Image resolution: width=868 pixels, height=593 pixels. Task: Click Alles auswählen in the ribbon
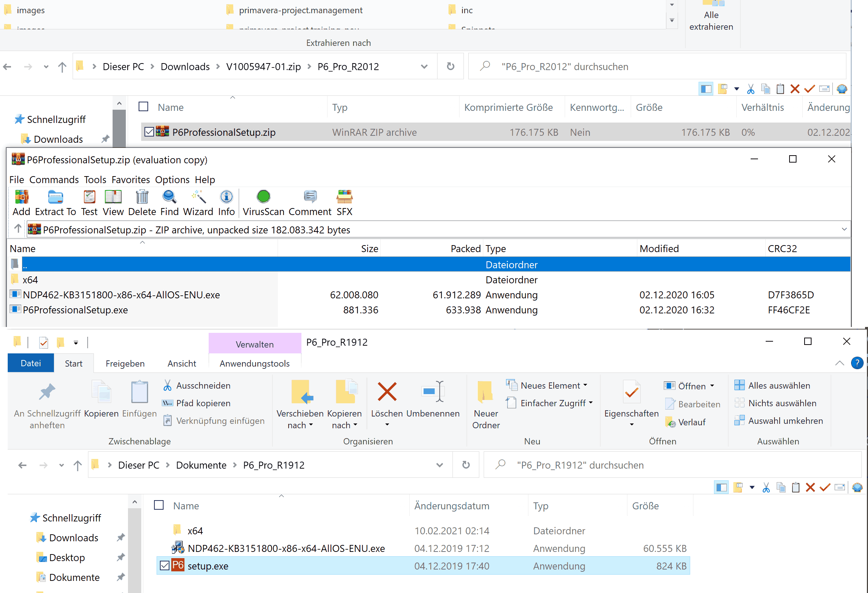(x=779, y=385)
